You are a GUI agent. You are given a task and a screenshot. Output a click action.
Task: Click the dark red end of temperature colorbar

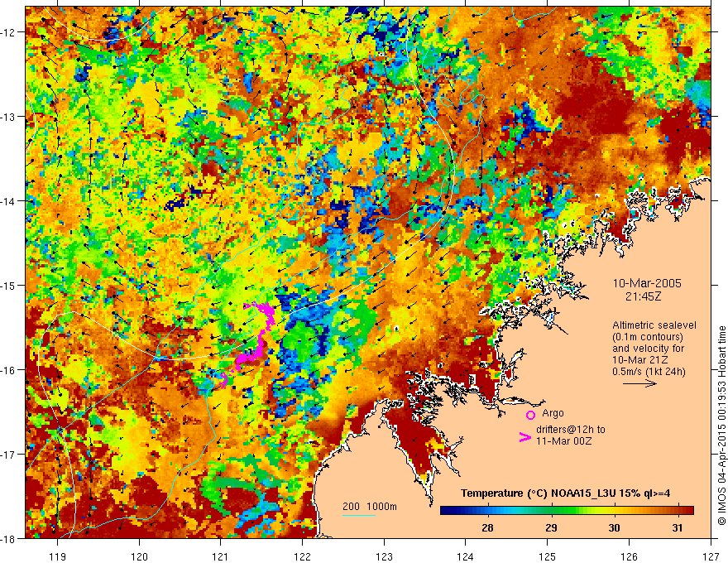point(688,511)
